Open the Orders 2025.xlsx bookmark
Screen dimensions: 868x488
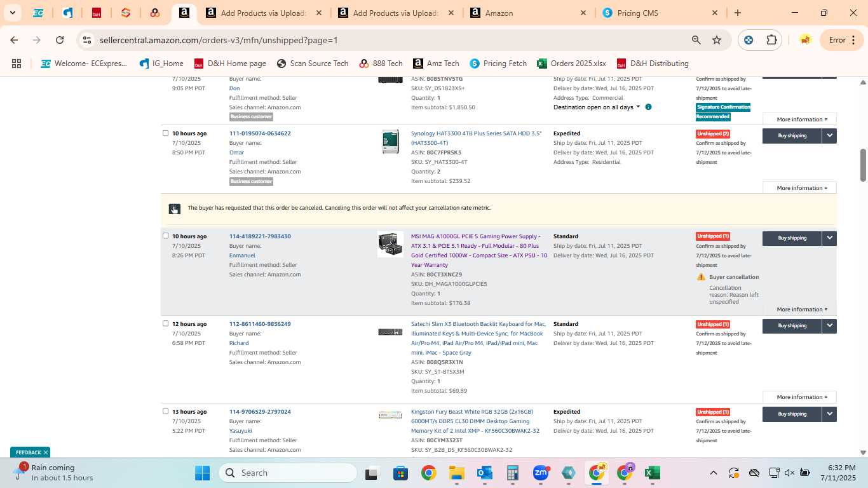click(x=571, y=64)
